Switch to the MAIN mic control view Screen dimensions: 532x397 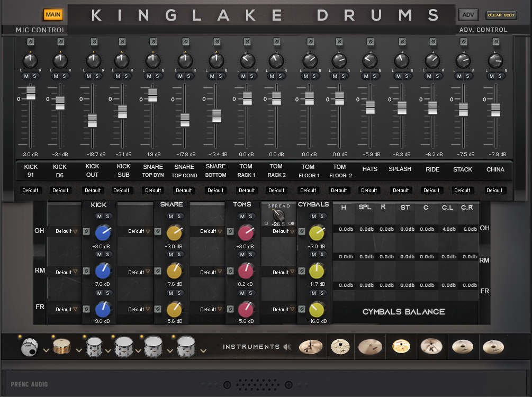(53, 15)
